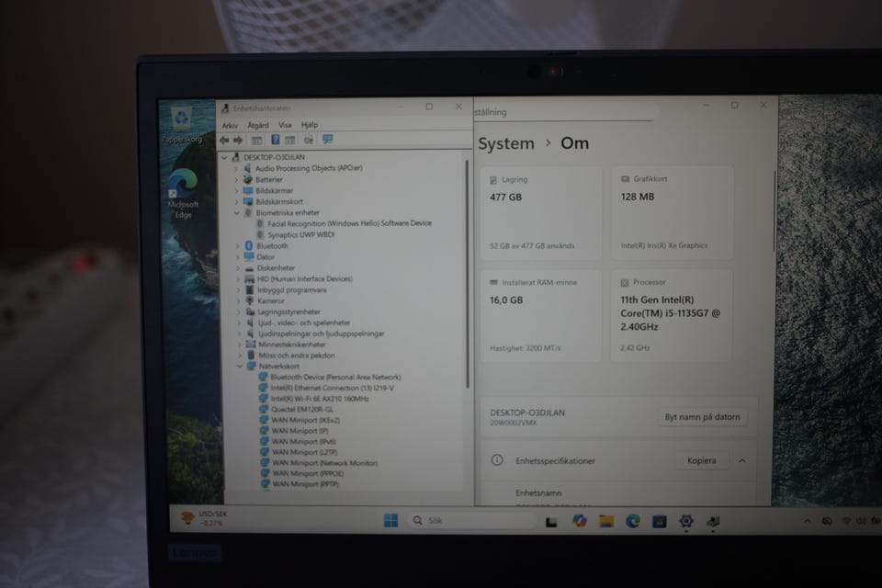
Task: Click the update driver toolbar icon
Action: [309, 140]
